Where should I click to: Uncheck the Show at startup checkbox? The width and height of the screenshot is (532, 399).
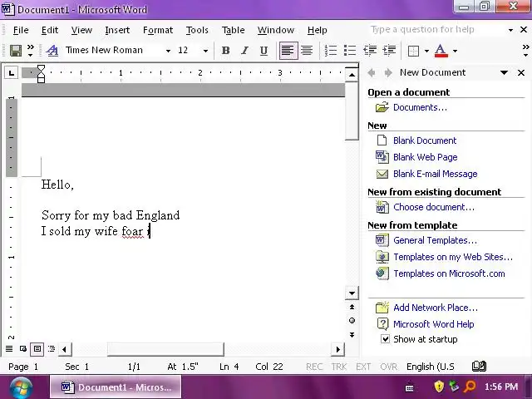(x=385, y=339)
